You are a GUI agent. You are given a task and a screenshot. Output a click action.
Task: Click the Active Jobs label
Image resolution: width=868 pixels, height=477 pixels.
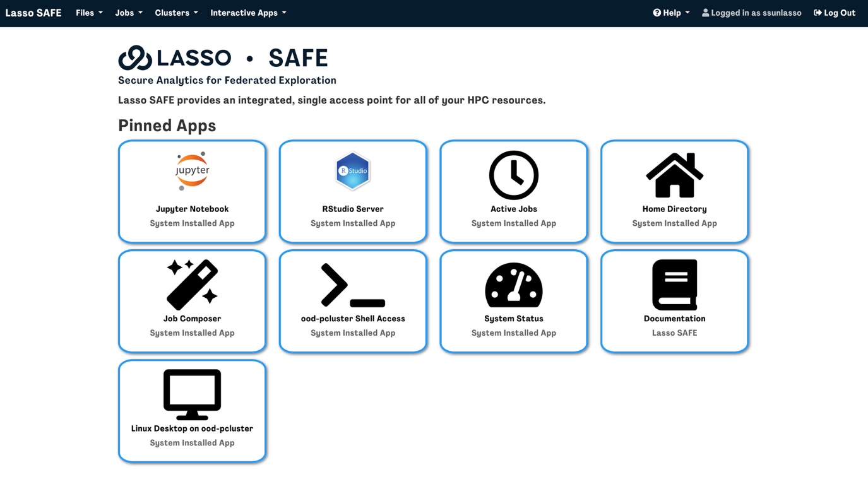pos(514,209)
